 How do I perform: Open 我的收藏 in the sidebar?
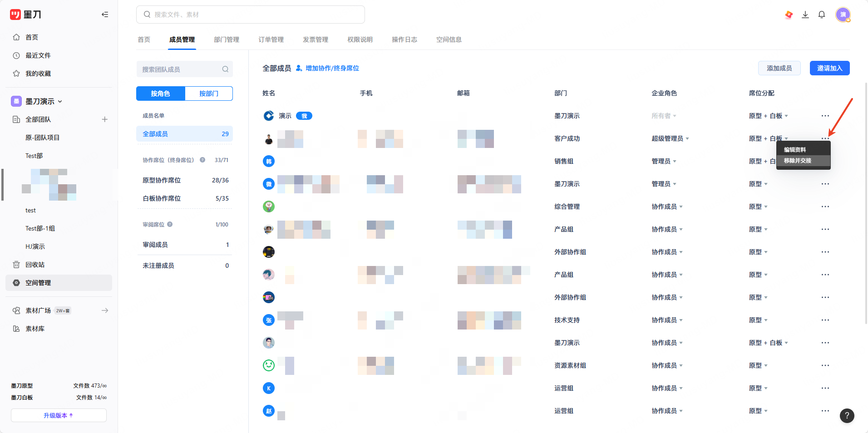coord(38,74)
